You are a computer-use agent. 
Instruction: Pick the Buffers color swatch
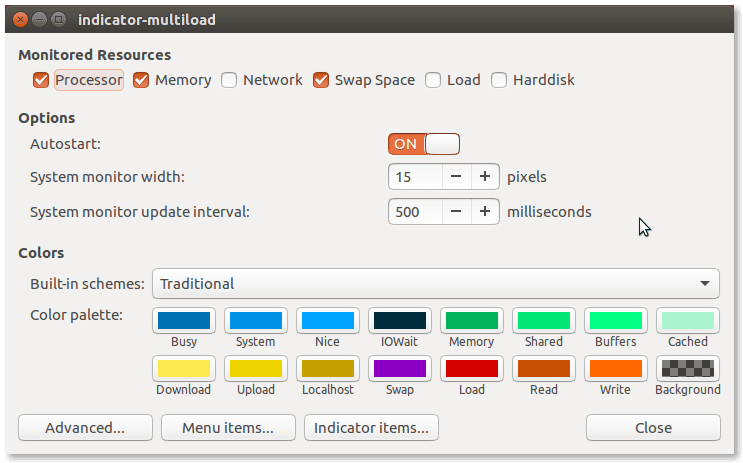pos(616,321)
